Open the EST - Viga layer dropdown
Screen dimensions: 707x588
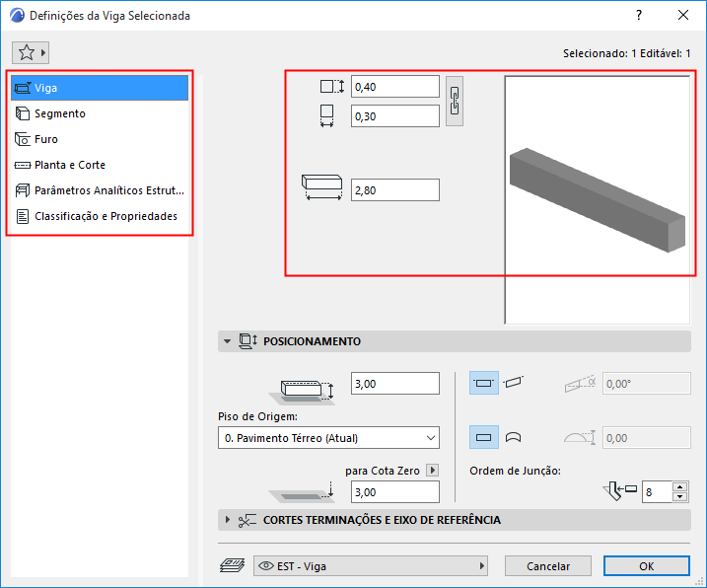(x=371, y=566)
